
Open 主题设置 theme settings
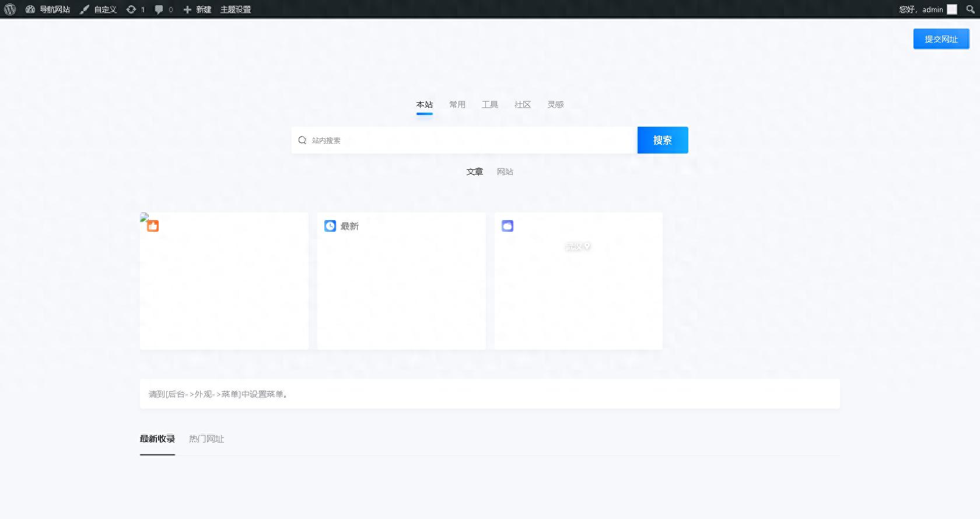point(236,9)
